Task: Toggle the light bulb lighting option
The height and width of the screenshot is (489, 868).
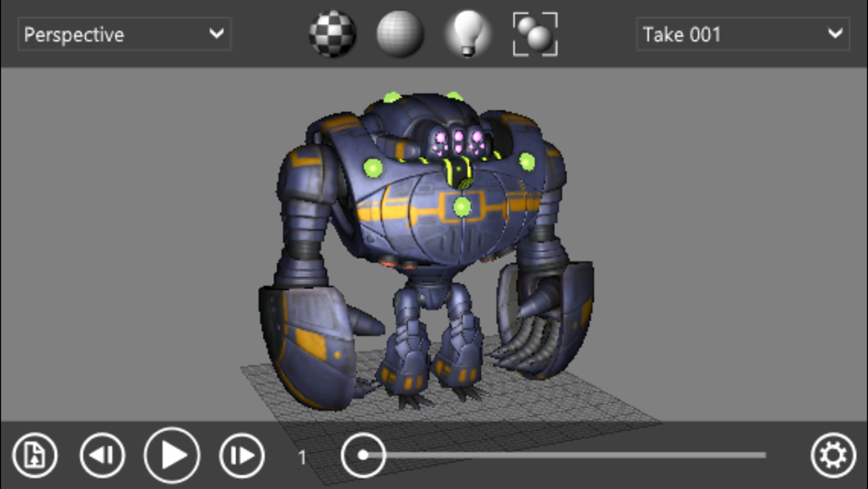Action: [468, 35]
